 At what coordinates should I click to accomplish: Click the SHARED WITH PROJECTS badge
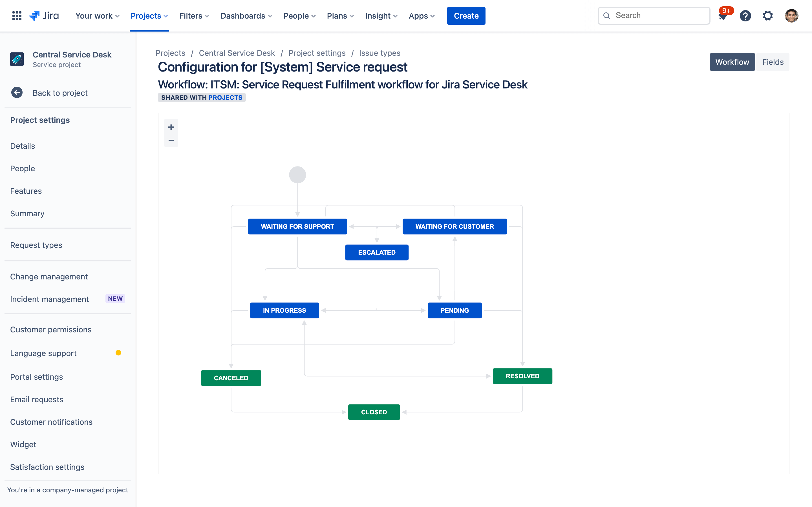(202, 97)
